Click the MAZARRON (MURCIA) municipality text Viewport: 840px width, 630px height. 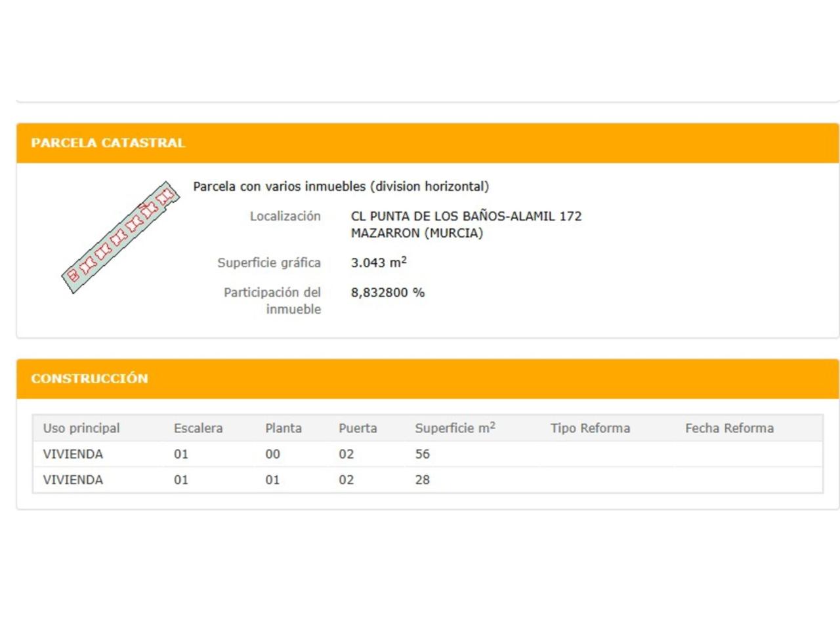pyautogui.click(x=417, y=233)
